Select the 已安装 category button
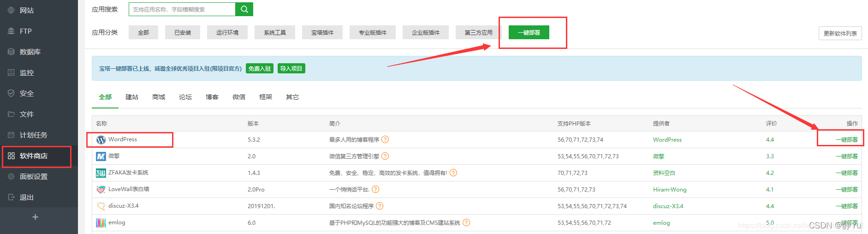The height and width of the screenshot is (234, 868). click(x=183, y=32)
